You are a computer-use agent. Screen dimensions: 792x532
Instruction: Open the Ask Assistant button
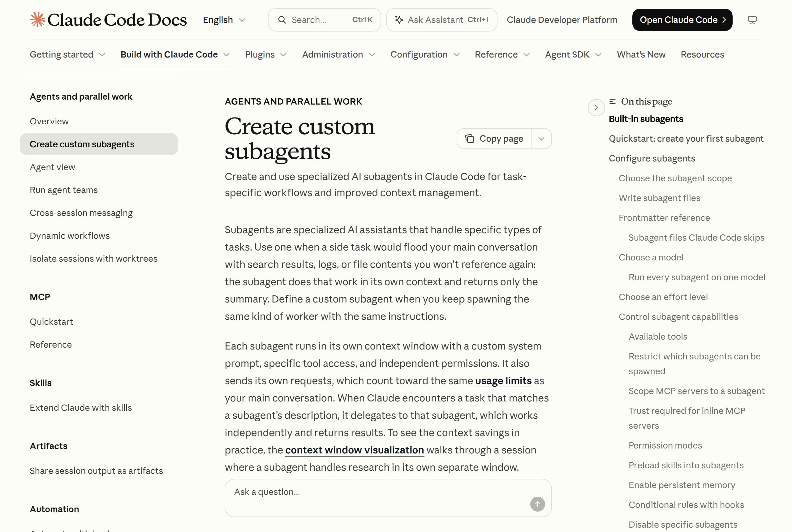(441, 20)
